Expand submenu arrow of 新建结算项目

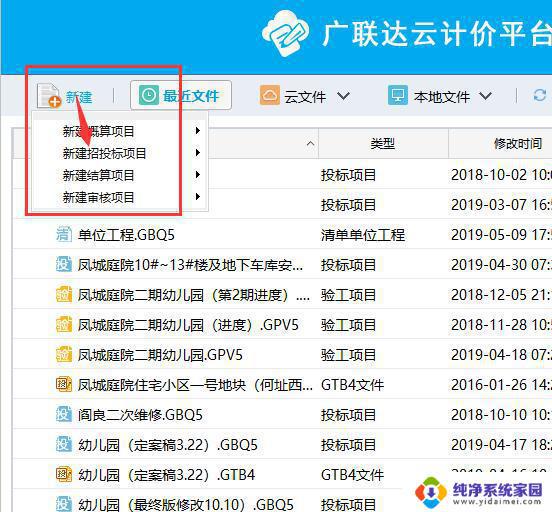pyautogui.click(x=198, y=174)
